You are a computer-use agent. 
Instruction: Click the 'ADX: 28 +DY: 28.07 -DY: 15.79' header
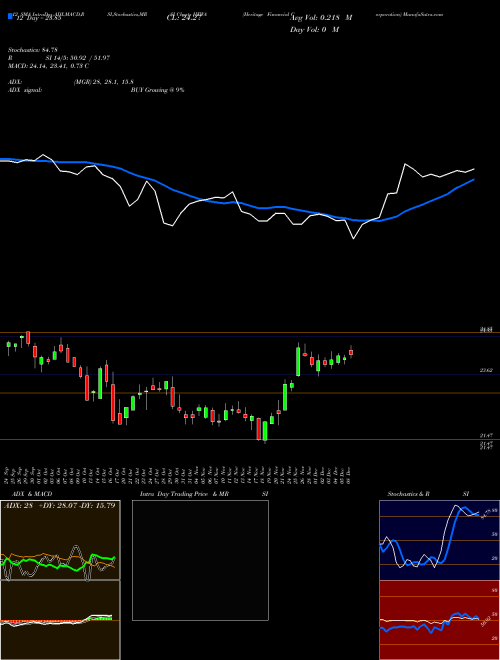click(x=60, y=505)
